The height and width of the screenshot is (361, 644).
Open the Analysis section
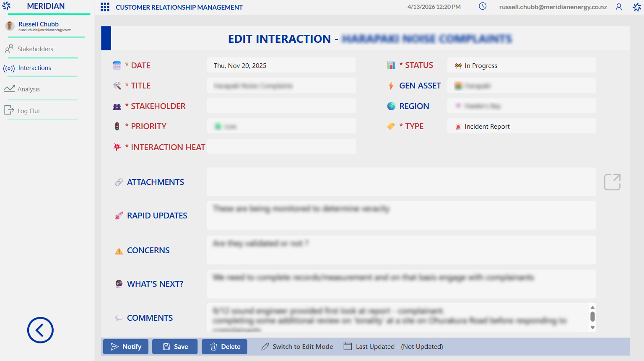[29, 89]
